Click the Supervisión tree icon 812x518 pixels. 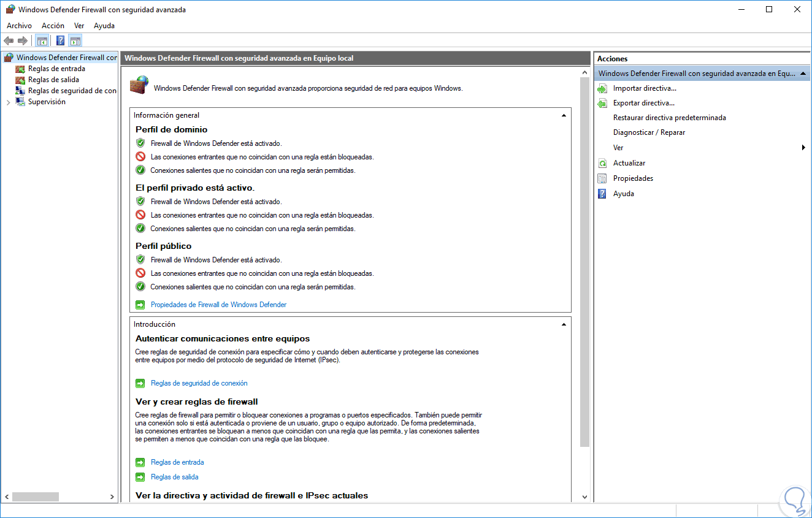point(20,102)
